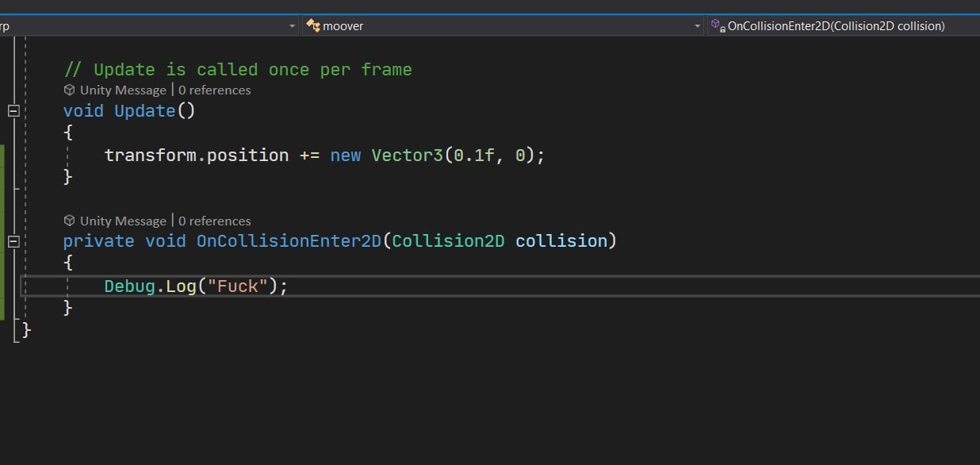Click the method cube icon beside OnCollisionEnter2D
Screen dimensions: 980x465
click(x=718, y=25)
